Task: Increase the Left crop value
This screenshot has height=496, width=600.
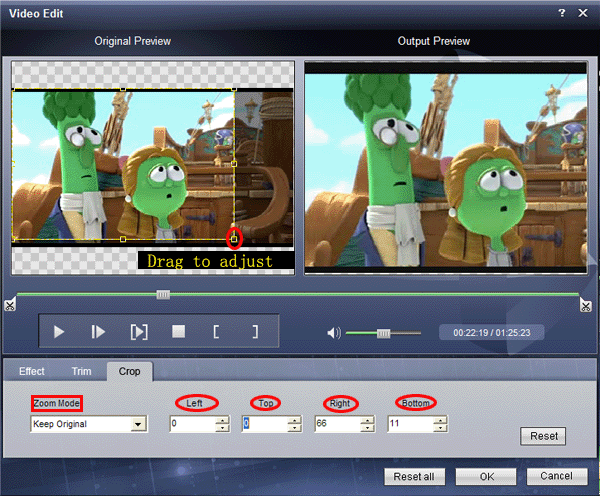Action: coord(222,421)
